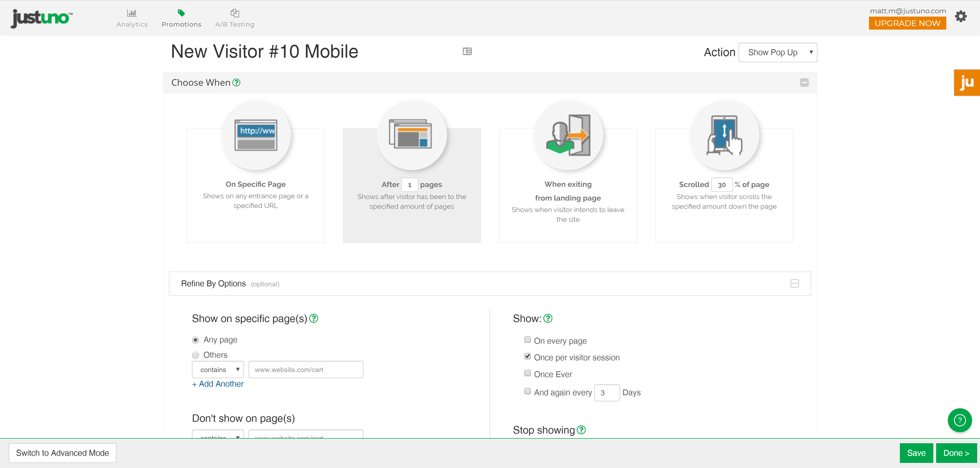Click the green help chat bubble
This screenshot has height=468, width=980.
pyautogui.click(x=960, y=420)
